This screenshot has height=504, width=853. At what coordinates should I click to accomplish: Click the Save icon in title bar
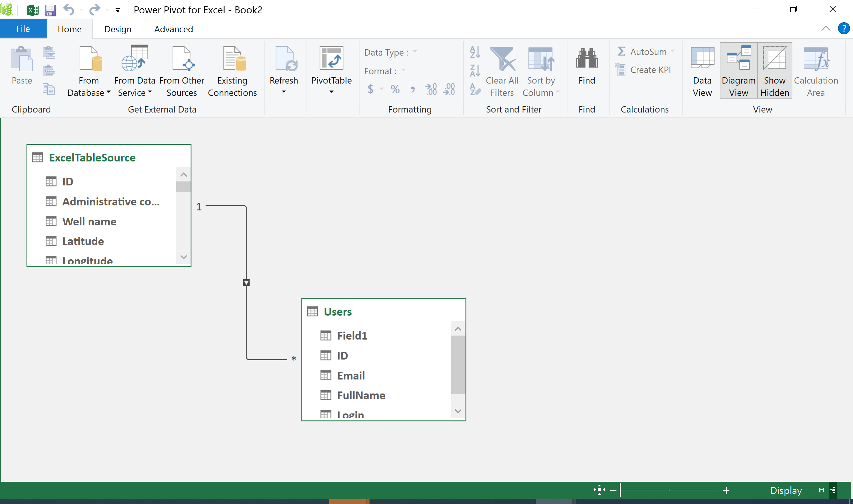point(50,10)
